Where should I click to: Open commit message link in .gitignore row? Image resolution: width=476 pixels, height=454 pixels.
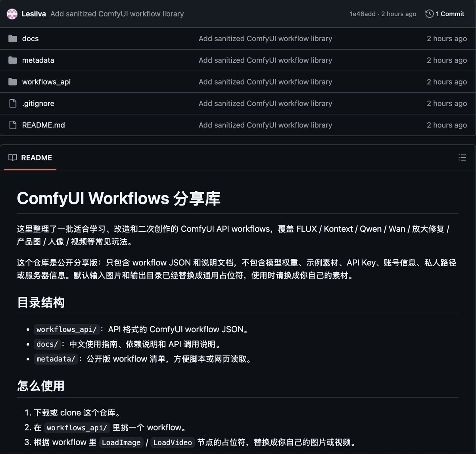click(265, 104)
